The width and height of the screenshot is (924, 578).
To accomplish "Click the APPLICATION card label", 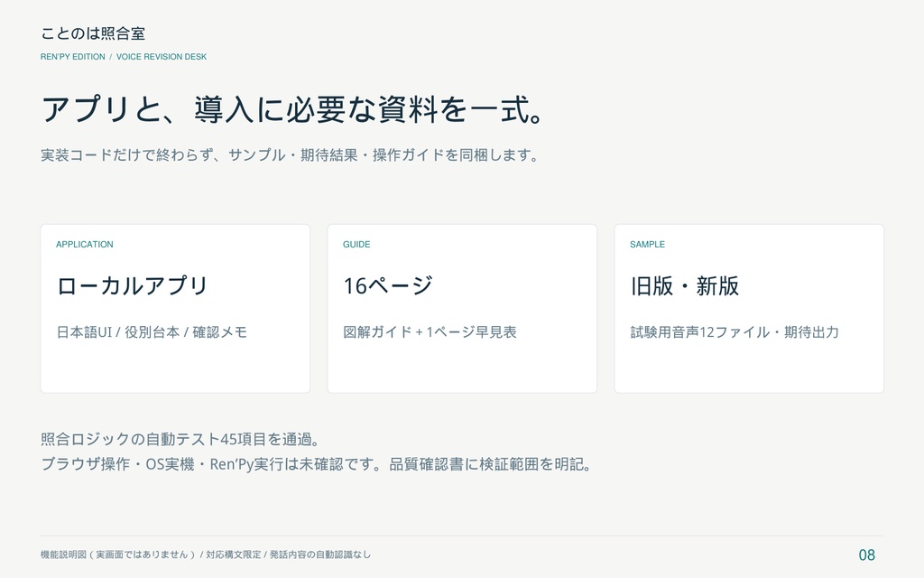I will pyautogui.click(x=84, y=244).
